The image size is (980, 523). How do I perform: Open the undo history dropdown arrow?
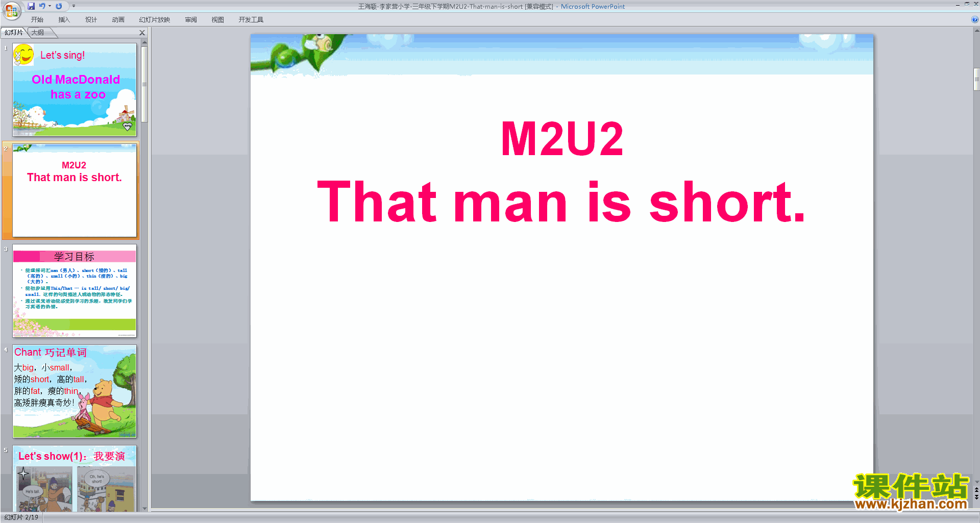pyautogui.click(x=50, y=6)
